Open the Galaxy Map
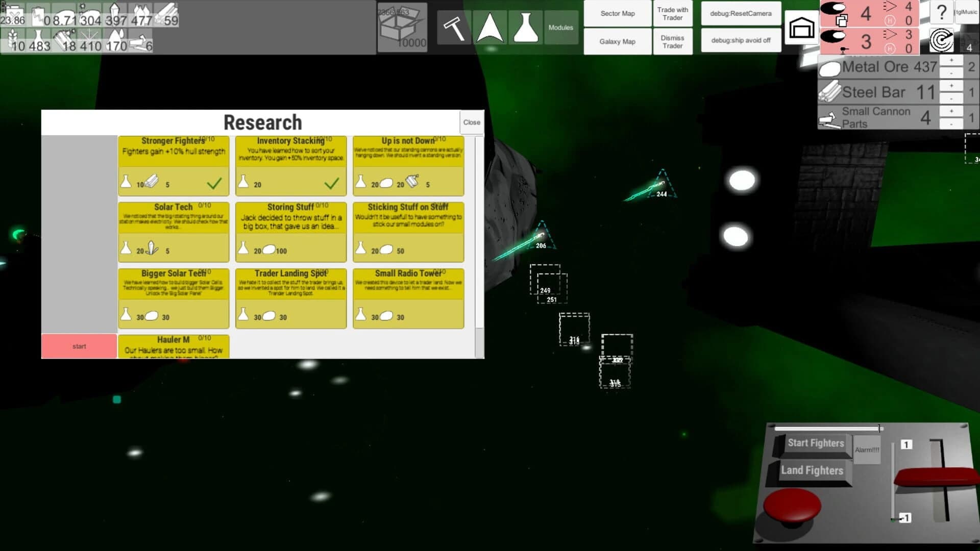 618,41
